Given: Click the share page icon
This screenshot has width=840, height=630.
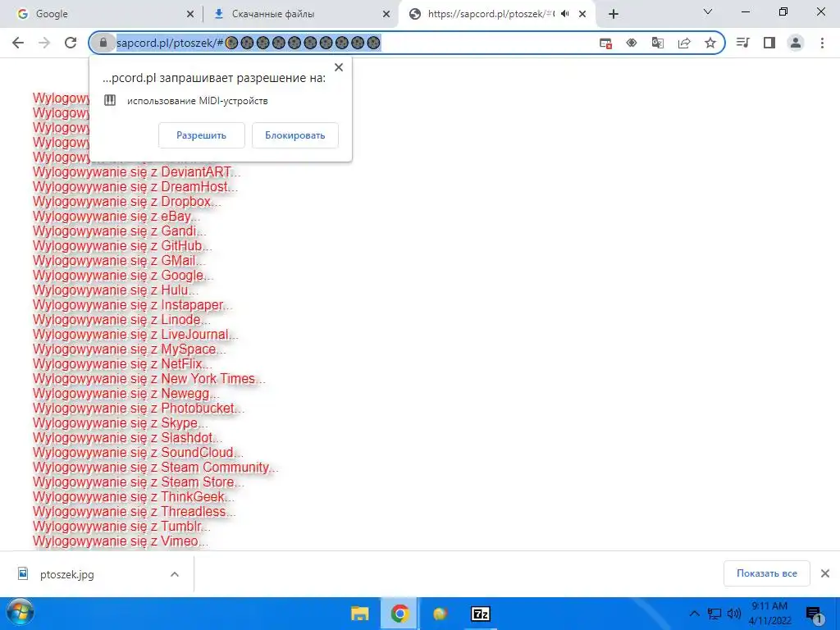Looking at the screenshot, I should [x=684, y=43].
